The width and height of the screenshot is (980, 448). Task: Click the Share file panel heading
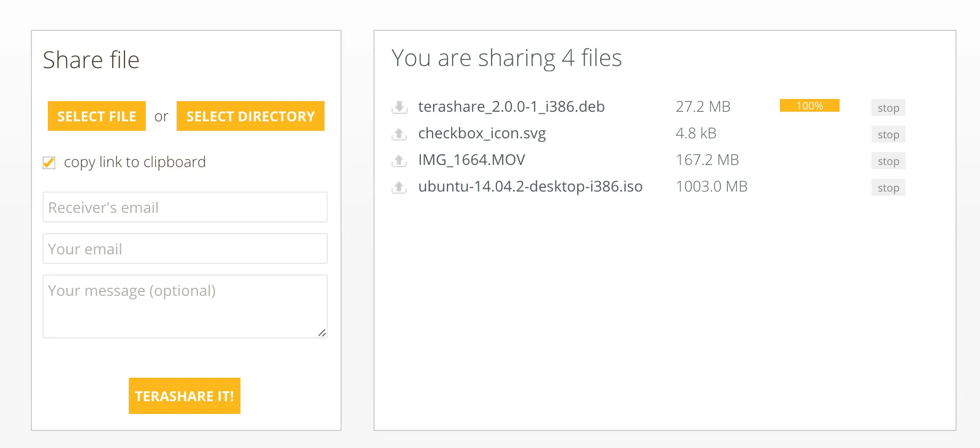coord(92,60)
